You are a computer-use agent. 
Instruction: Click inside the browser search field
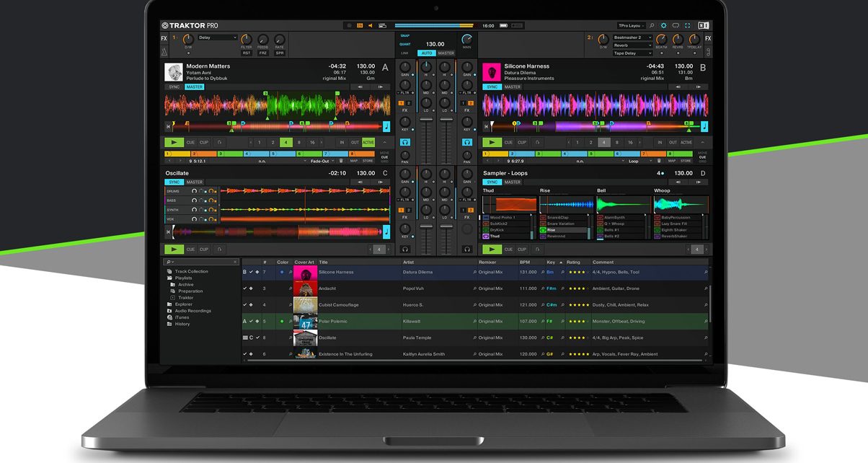(x=203, y=263)
